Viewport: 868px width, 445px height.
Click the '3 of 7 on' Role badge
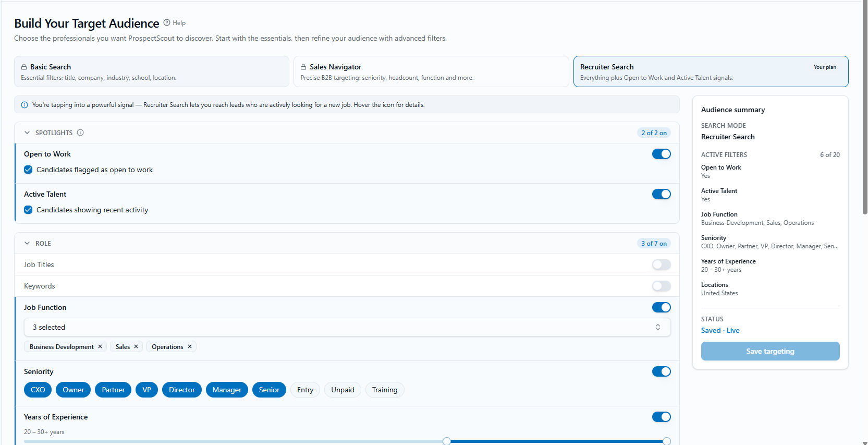(654, 243)
